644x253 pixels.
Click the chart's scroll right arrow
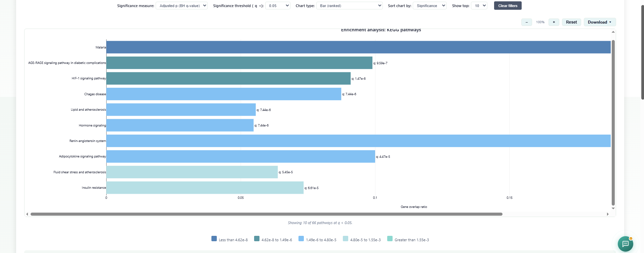[x=608, y=214]
